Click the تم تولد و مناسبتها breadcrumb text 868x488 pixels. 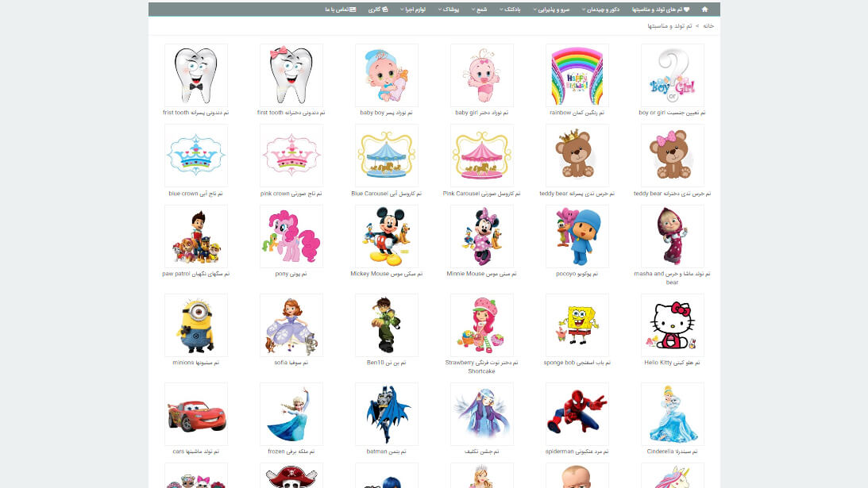pyautogui.click(x=669, y=26)
